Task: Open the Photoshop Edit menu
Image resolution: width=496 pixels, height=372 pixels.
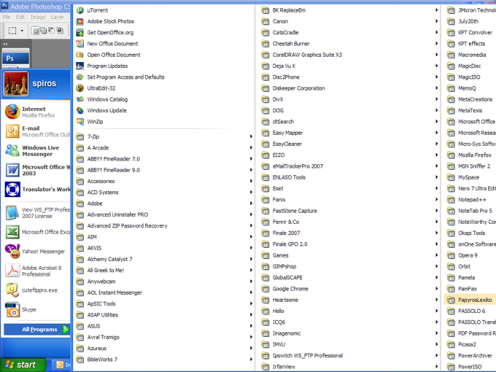Action: [20, 17]
